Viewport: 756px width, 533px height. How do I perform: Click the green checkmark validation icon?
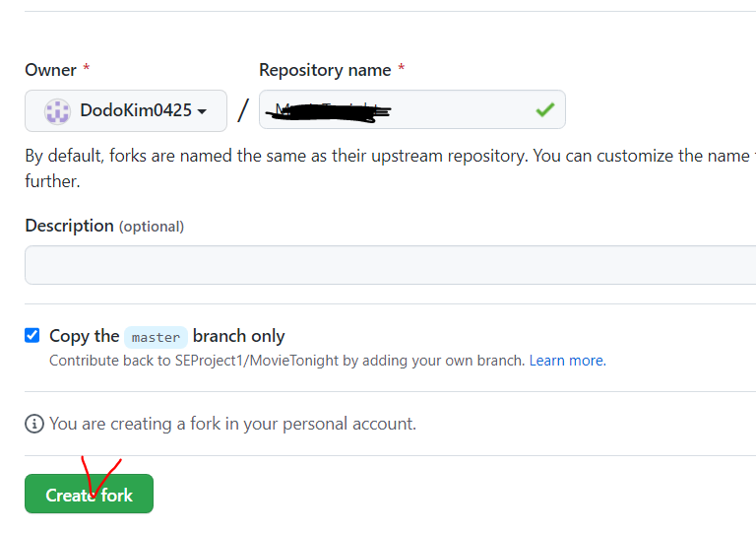tap(544, 110)
